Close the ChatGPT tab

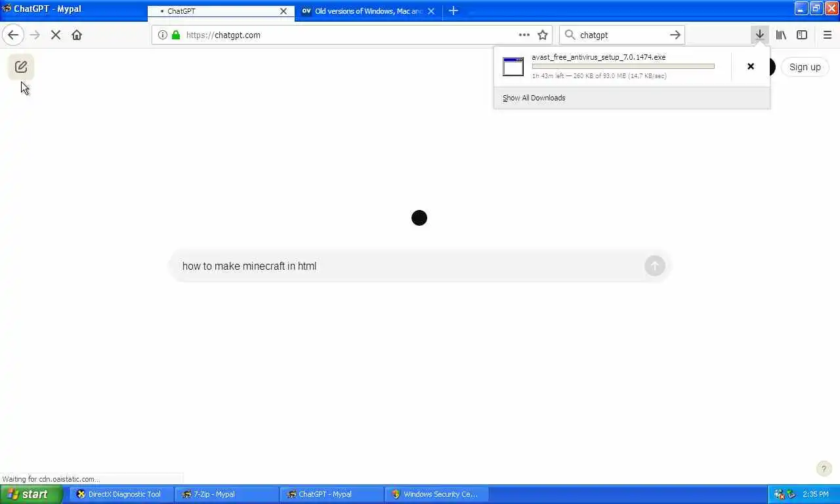tap(283, 11)
